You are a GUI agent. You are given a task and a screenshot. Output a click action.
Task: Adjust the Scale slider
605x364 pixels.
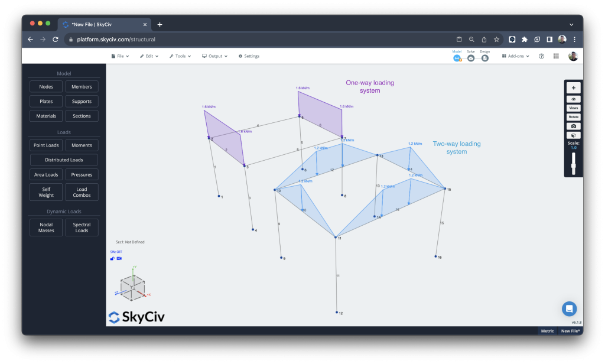tap(573, 164)
